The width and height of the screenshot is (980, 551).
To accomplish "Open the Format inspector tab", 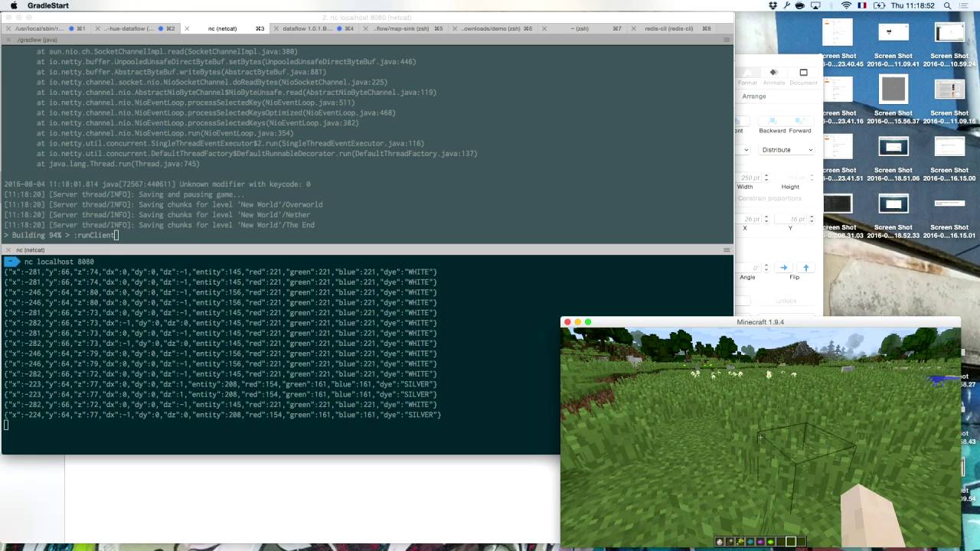I will [x=747, y=77].
